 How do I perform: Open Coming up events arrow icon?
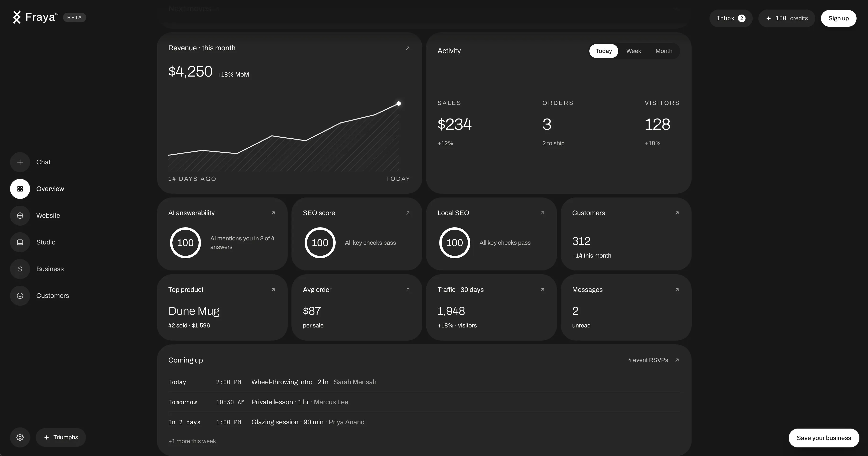pyautogui.click(x=677, y=360)
